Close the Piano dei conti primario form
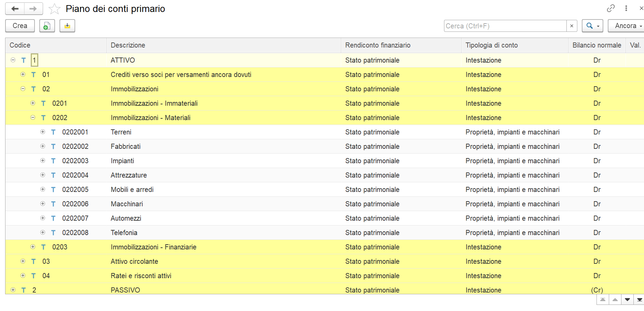Screen dimensions: 644x311 click(641, 8)
